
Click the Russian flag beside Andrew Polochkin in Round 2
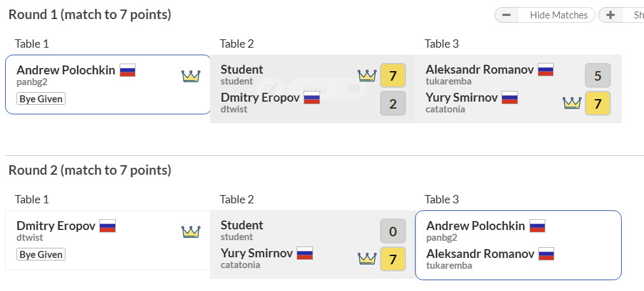coord(537,226)
